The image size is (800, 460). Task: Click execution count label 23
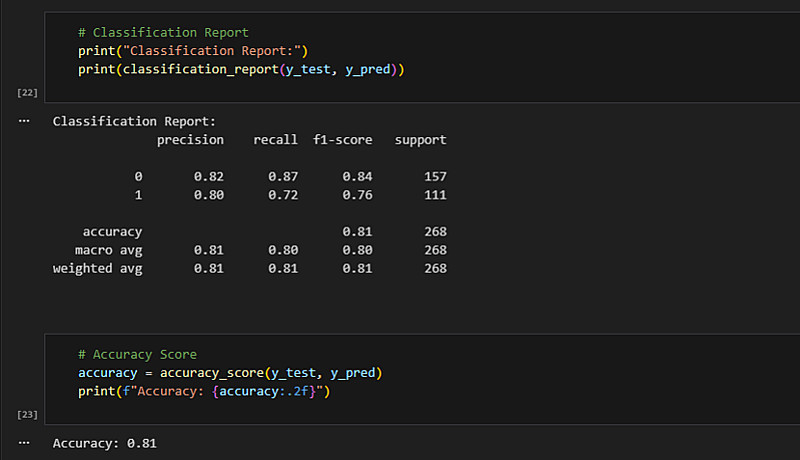[27, 413]
